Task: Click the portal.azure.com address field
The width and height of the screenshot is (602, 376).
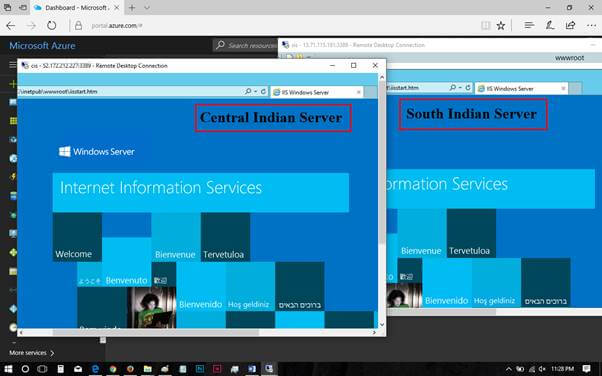Action: click(117, 26)
